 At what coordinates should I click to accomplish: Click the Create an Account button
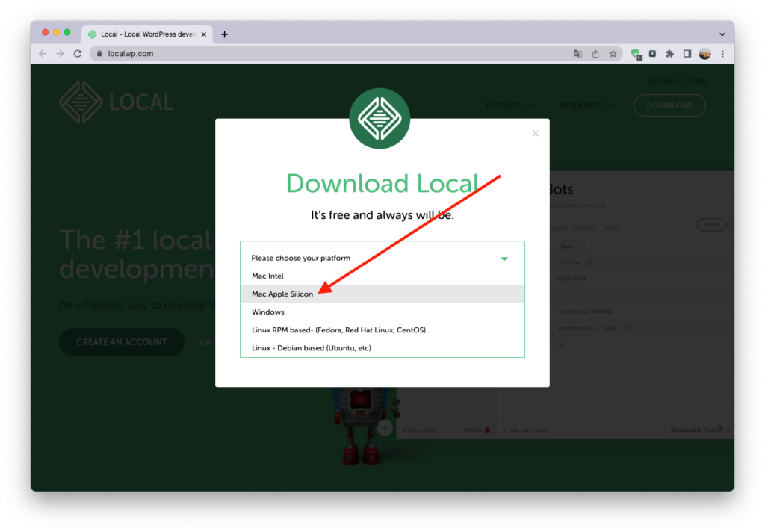(122, 342)
